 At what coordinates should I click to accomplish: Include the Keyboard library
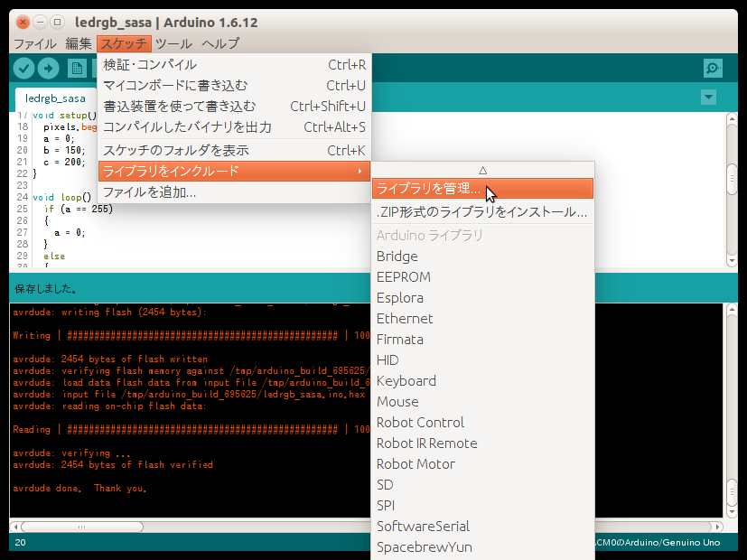(x=482, y=381)
